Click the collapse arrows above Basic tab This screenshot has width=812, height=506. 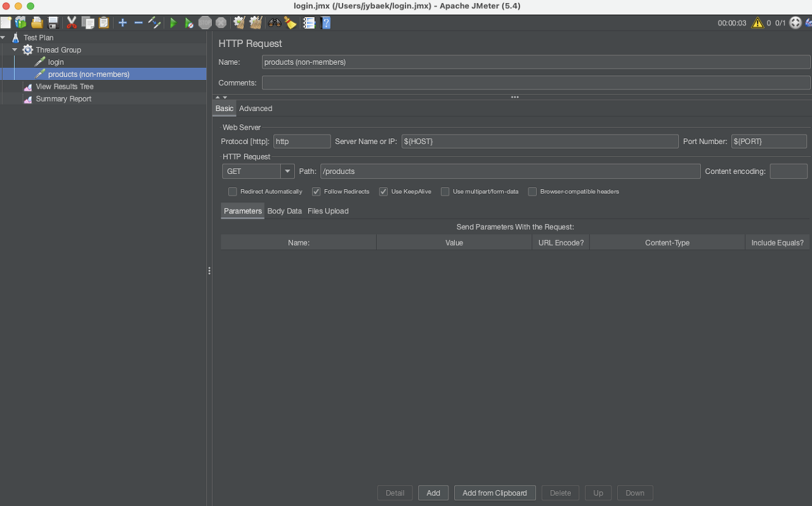pyautogui.click(x=221, y=97)
